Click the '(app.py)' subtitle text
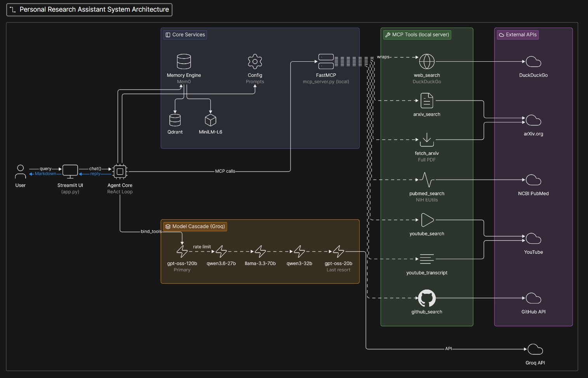The image size is (588, 378). [70, 192]
